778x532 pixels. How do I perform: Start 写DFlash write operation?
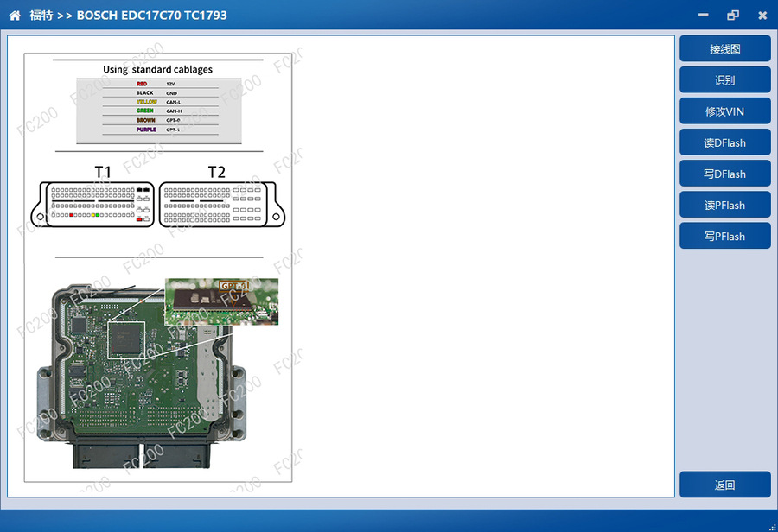pyautogui.click(x=725, y=174)
